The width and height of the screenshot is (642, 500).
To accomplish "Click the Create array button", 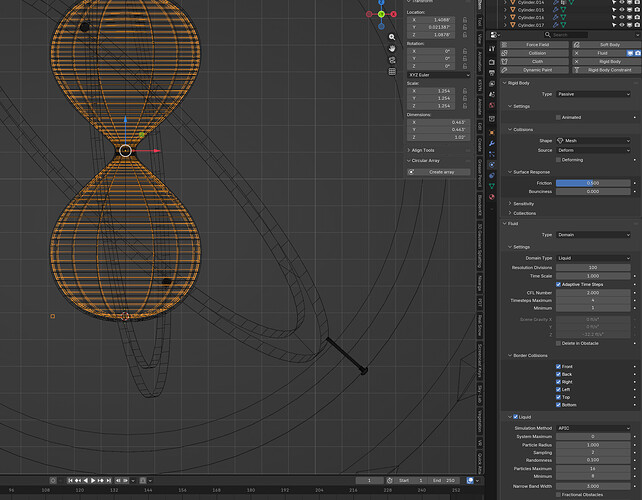I will [439, 172].
